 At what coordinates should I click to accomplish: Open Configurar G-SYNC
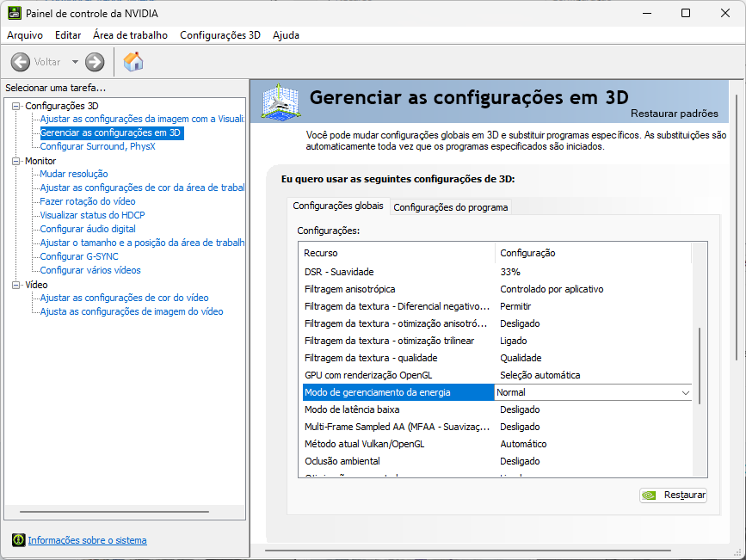pyautogui.click(x=79, y=257)
